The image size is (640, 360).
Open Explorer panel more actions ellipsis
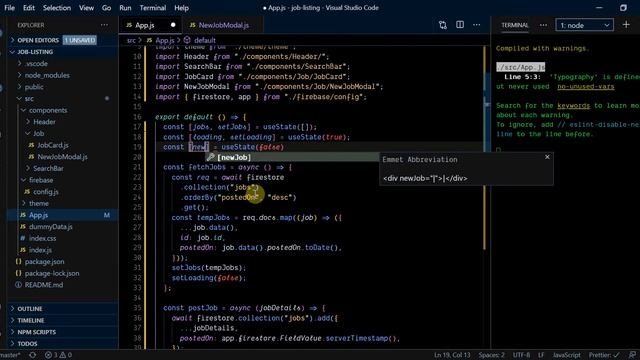pos(104,25)
